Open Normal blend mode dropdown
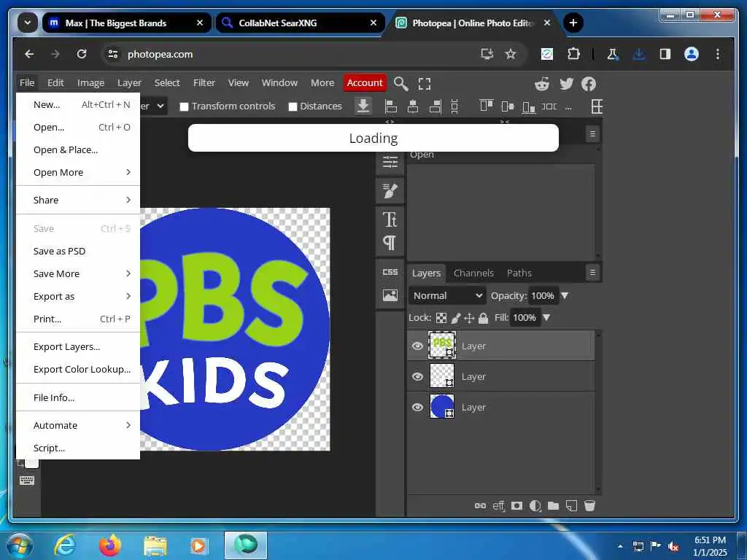Screen dimensions: 747x560 447,296
